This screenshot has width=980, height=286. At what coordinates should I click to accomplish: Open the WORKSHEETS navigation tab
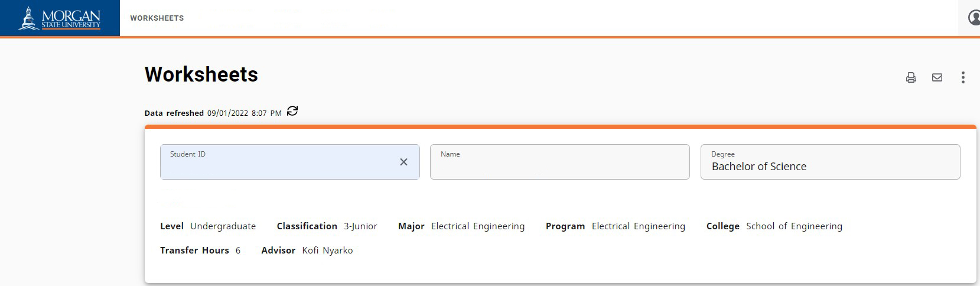(157, 18)
